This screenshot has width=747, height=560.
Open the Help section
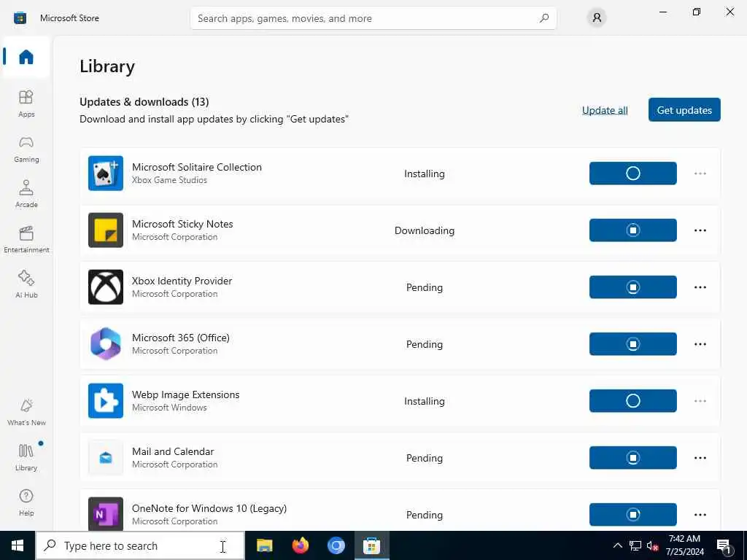(26, 502)
